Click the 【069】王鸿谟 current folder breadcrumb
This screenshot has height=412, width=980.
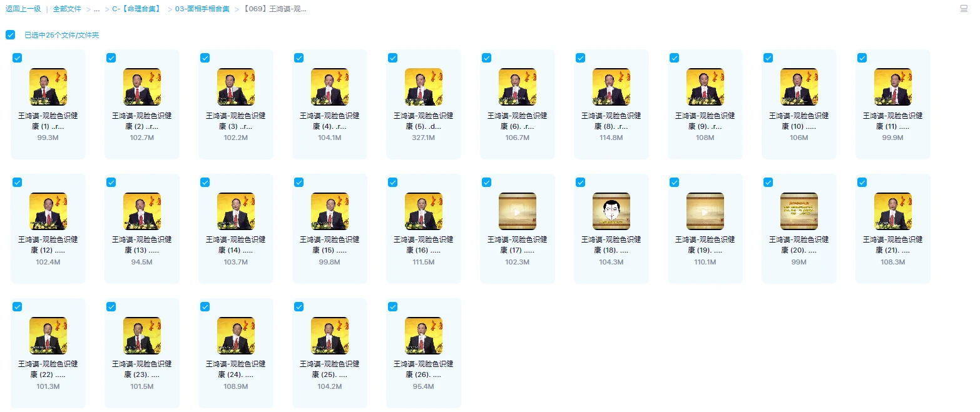(275, 9)
